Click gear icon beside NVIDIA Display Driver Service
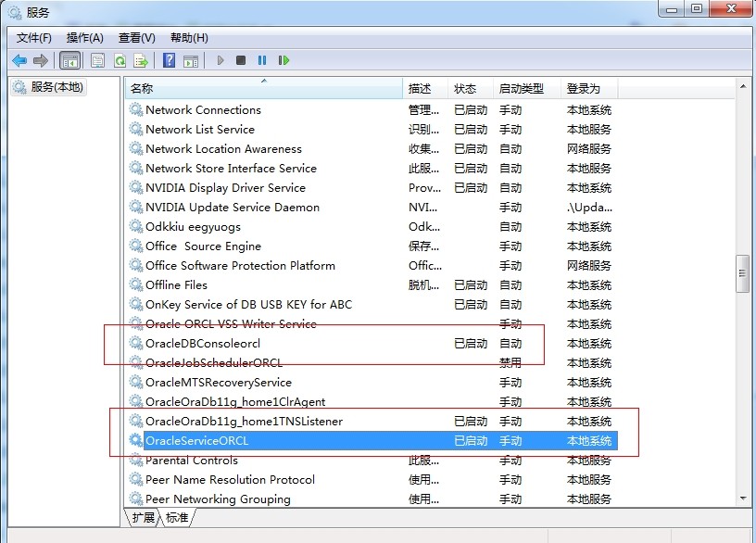 pyautogui.click(x=136, y=187)
